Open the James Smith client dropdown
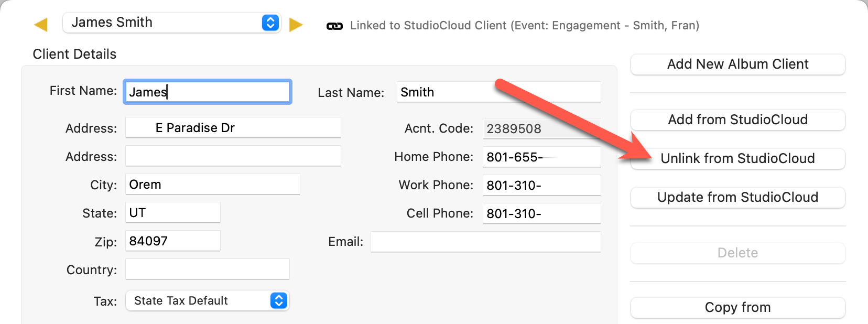This screenshot has width=868, height=324. [172, 23]
